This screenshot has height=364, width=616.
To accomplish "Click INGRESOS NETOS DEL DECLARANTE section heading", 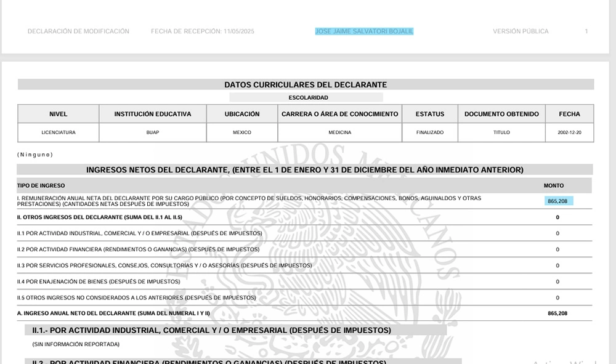I will (x=305, y=169).
